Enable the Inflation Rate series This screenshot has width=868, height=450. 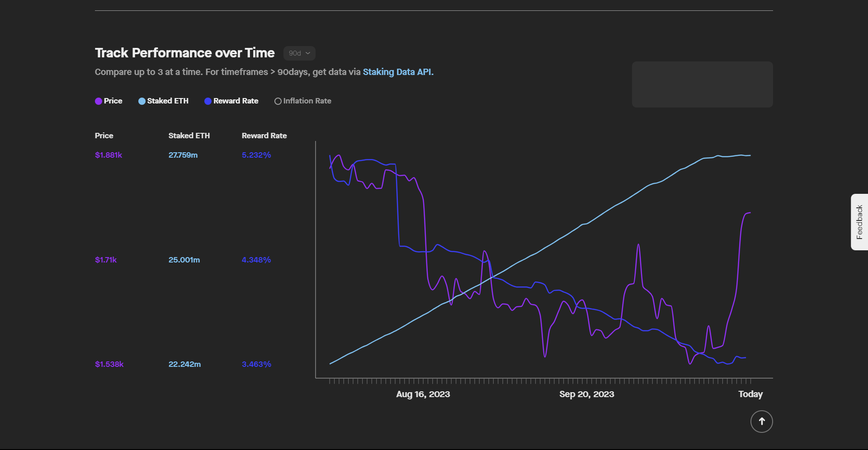[x=303, y=101]
